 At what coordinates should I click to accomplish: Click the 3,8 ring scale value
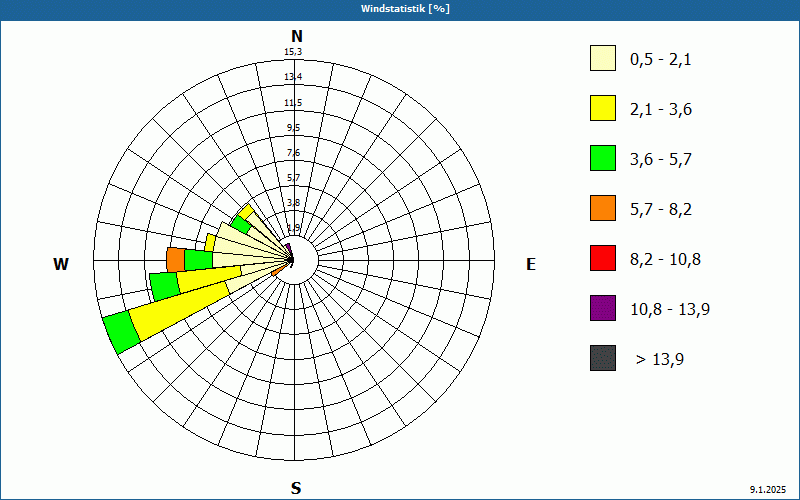click(293, 203)
